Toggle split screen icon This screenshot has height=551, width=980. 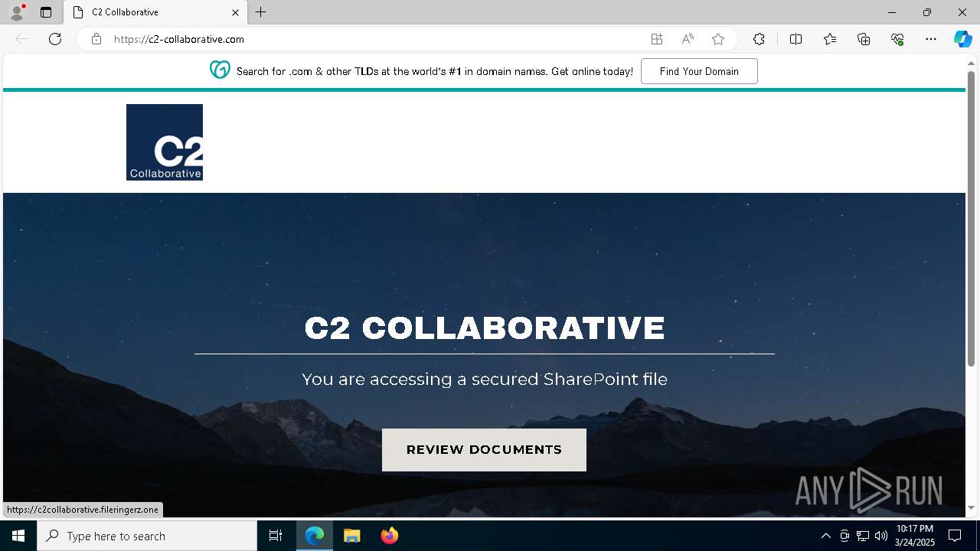click(x=795, y=39)
